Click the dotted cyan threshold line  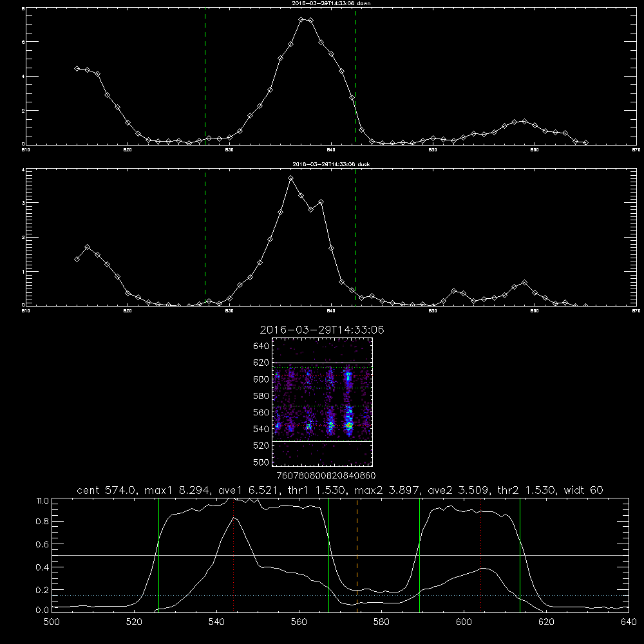(340, 595)
